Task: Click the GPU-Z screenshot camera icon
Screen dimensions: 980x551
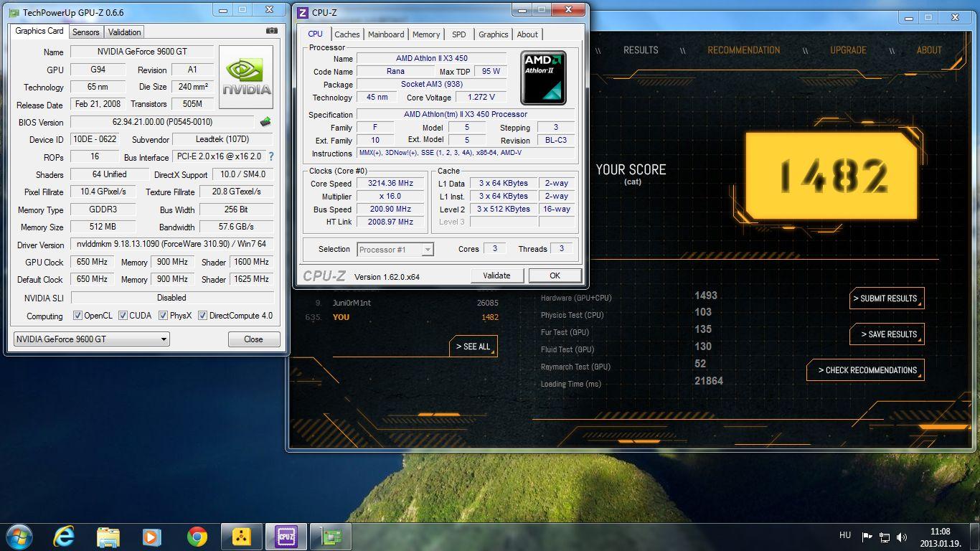Action: (x=271, y=31)
